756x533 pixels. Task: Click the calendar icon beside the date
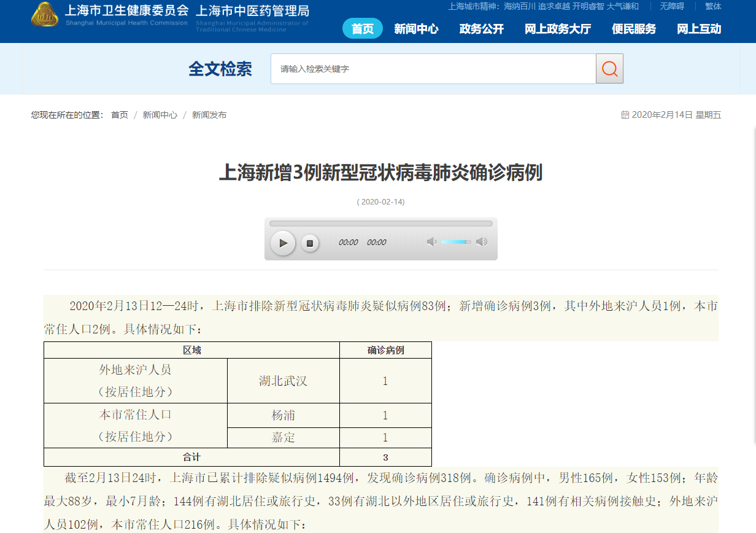click(625, 115)
